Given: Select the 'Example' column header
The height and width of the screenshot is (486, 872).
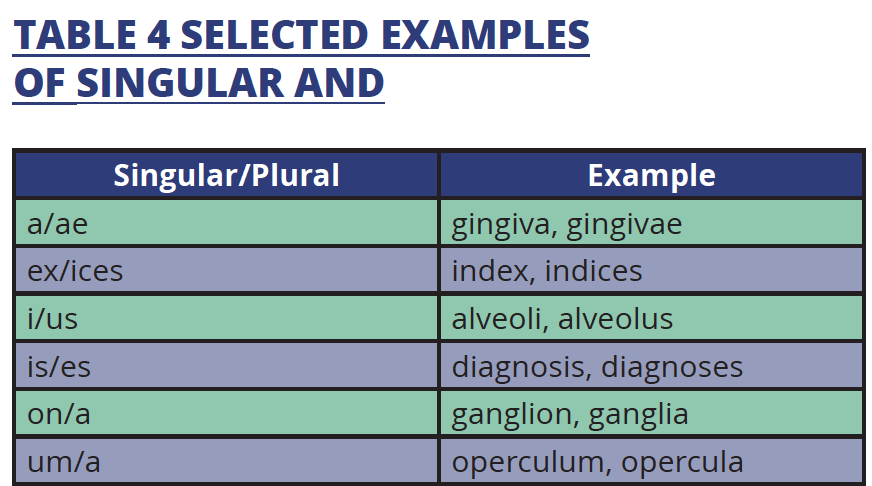Looking at the screenshot, I should pyautogui.click(x=651, y=176).
